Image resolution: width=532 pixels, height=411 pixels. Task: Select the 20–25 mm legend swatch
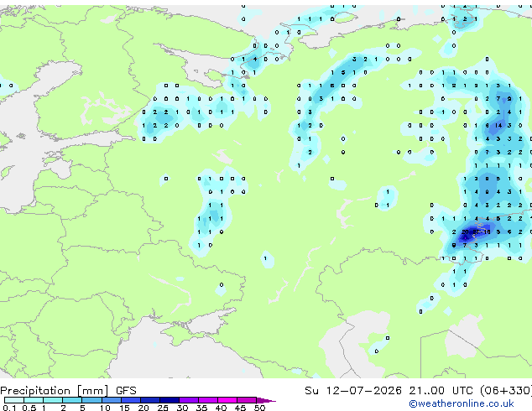pyautogui.click(x=150, y=400)
